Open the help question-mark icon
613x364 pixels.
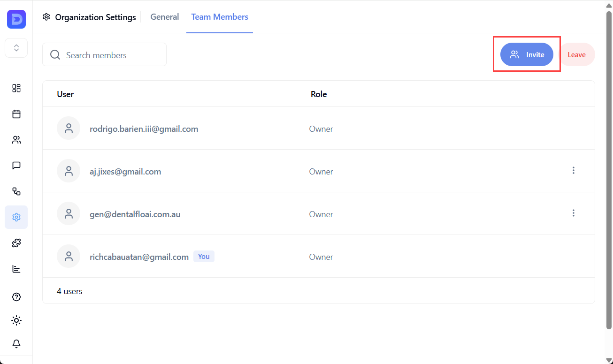[16, 296]
